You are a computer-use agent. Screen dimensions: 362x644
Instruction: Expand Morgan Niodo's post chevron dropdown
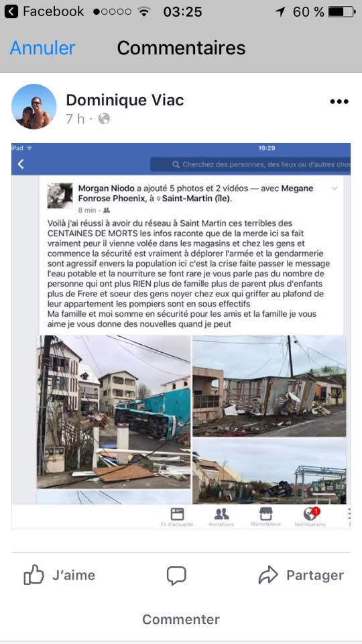tap(335, 189)
